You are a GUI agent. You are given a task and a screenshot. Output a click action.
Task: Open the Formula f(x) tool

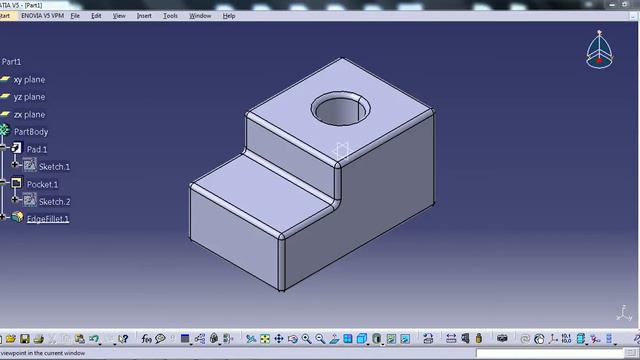click(146, 338)
